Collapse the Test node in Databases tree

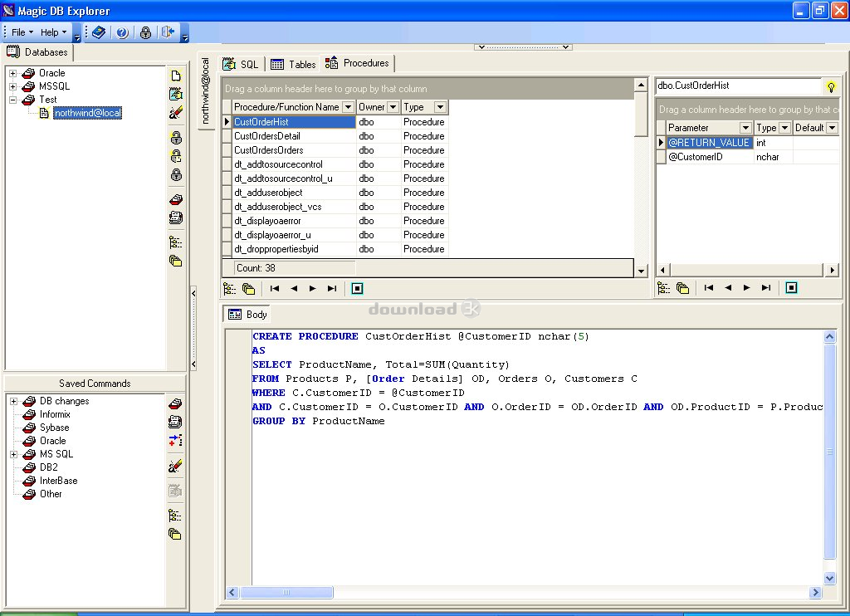tap(13, 100)
